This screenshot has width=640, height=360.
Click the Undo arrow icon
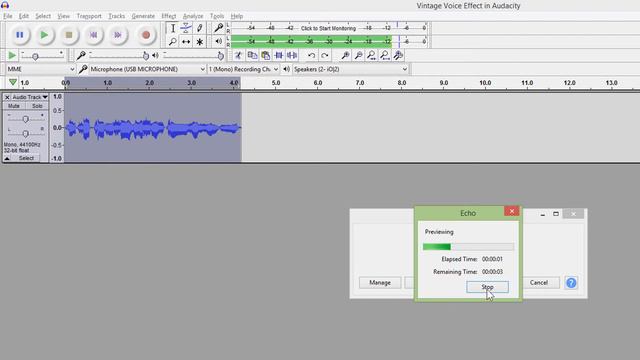[x=311, y=55]
